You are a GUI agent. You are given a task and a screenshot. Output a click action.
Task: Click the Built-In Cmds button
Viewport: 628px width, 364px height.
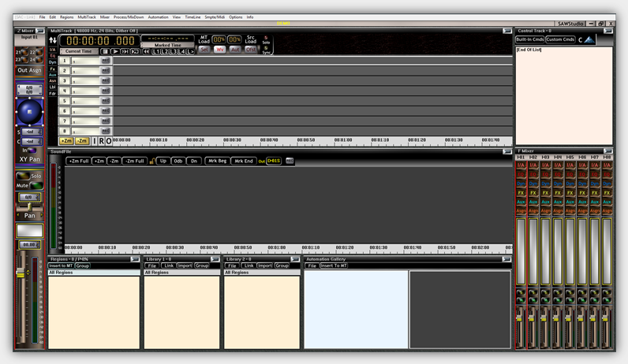(x=529, y=39)
